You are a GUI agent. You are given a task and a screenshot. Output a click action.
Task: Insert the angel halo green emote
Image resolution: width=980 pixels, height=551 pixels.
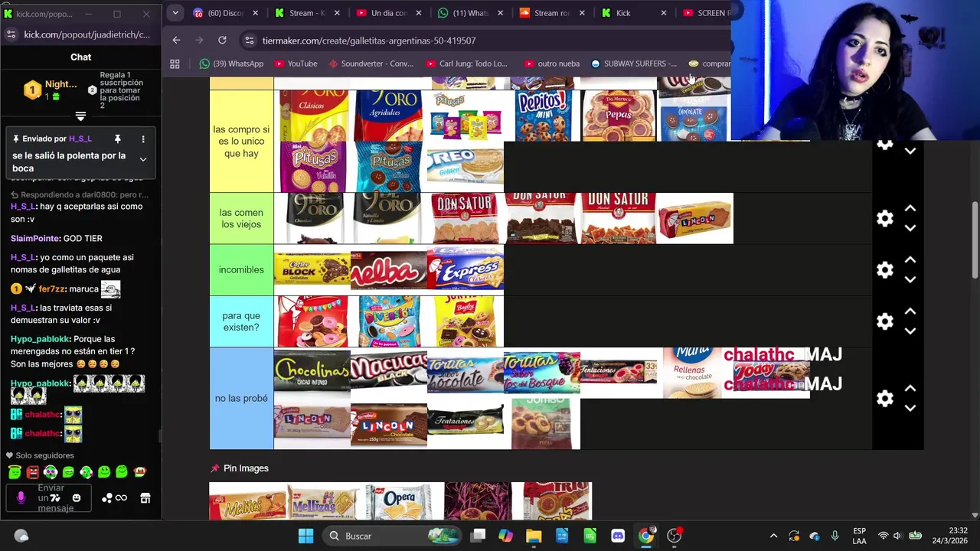pyautogui.click(x=15, y=472)
